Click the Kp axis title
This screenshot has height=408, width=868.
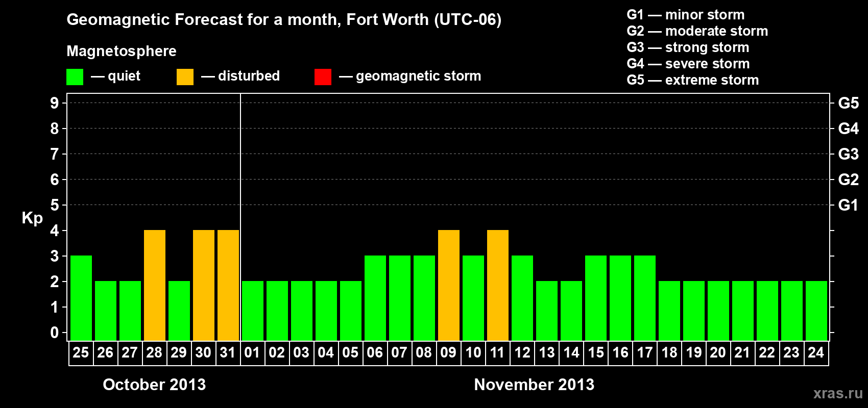[x=32, y=218]
